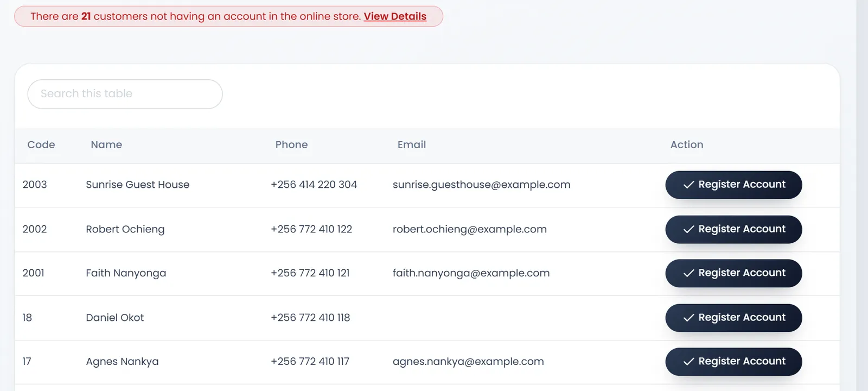Click email sunrise.guesthouse@example.com
Viewport: 868px width, 391px height.
(x=482, y=185)
